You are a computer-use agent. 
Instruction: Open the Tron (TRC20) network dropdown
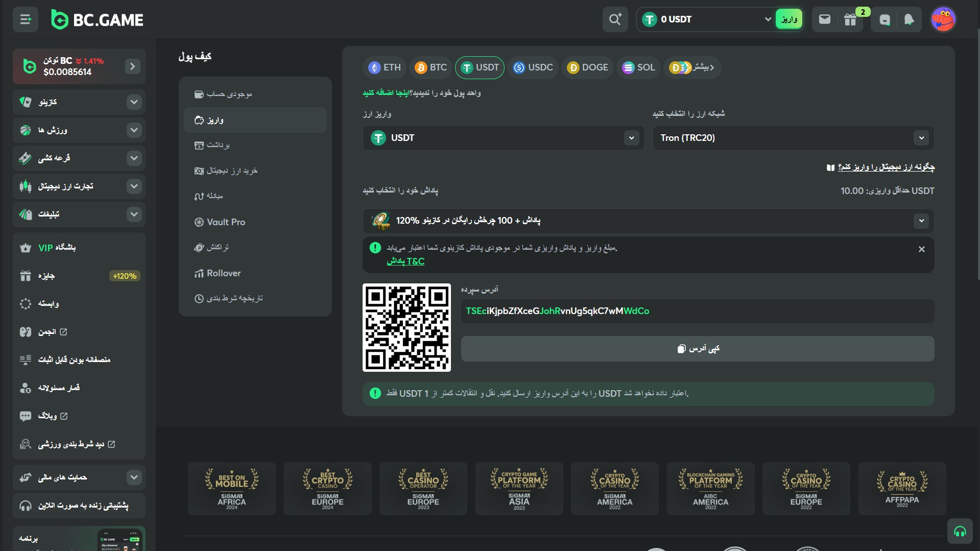click(x=793, y=138)
